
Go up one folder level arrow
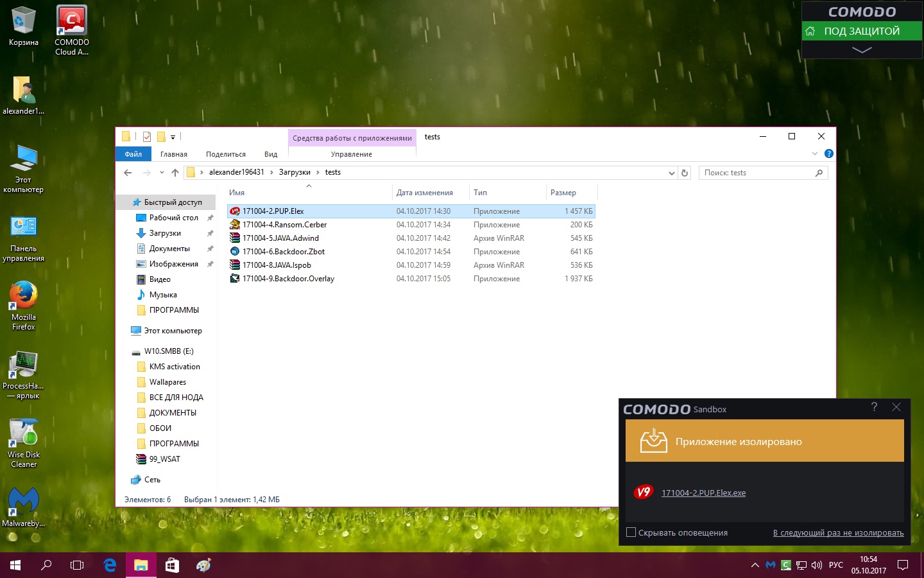coord(175,173)
